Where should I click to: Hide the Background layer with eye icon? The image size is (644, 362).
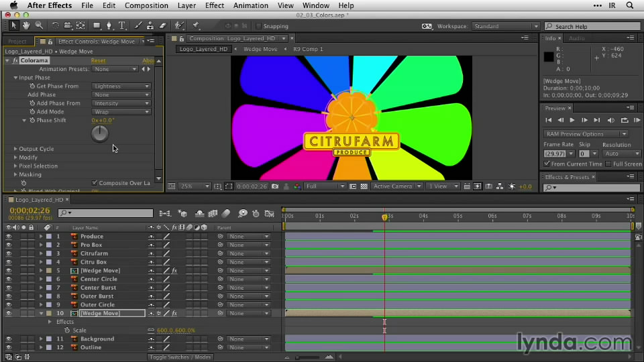(x=9, y=339)
